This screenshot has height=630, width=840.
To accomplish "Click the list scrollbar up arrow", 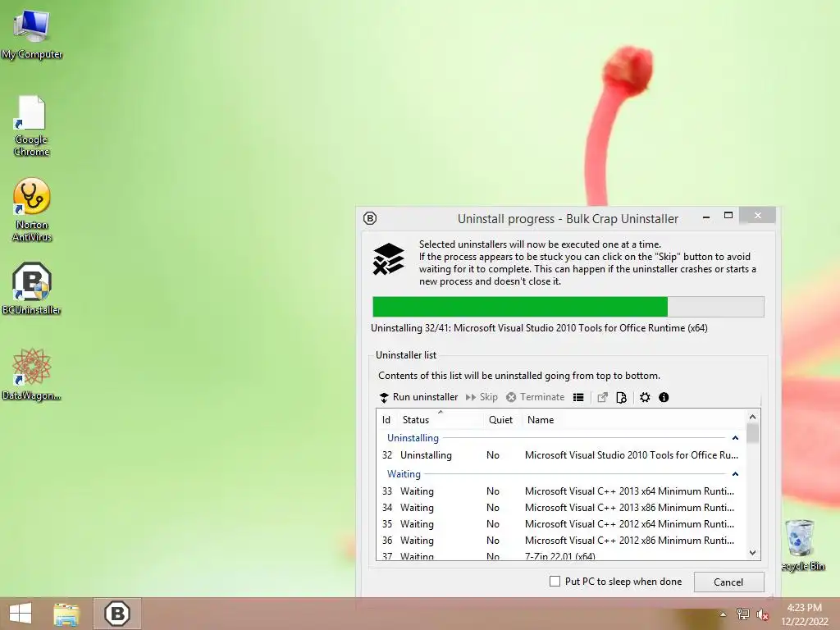I will (753, 417).
